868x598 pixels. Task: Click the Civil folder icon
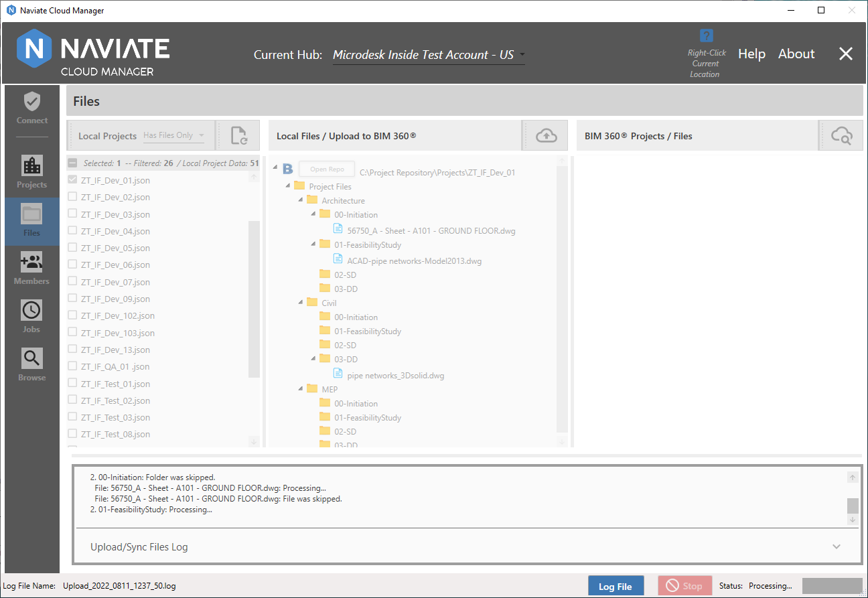pos(311,302)
